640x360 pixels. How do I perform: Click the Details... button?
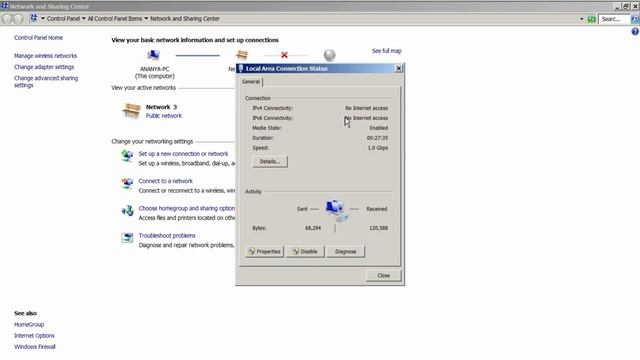(270, 162)
